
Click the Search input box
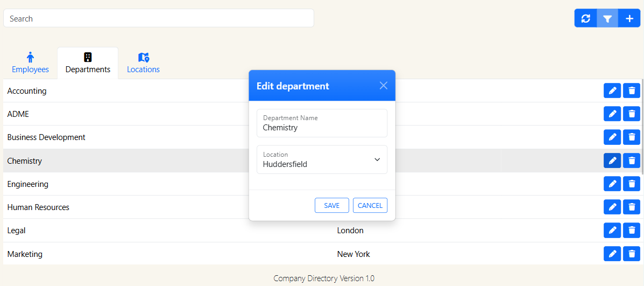[159, 18]
